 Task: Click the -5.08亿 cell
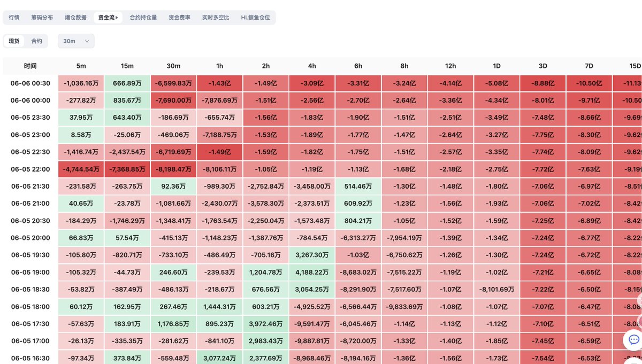point(496,83)
